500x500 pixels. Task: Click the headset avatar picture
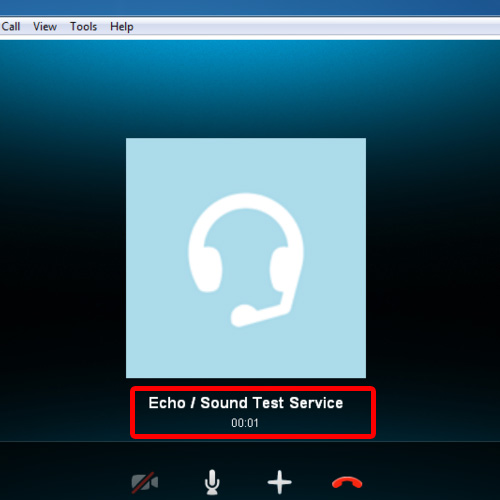click(246, 258)
